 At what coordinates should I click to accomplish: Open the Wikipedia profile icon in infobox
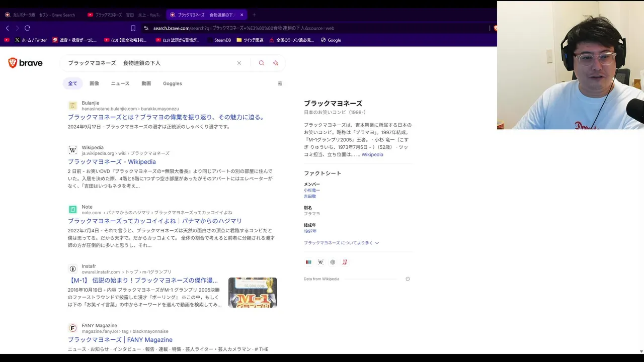320,262
